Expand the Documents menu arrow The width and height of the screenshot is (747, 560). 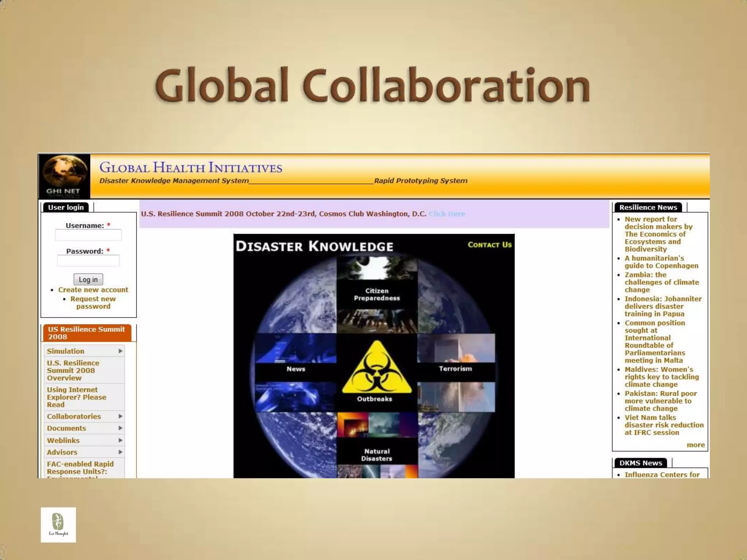click(x=120, y=428)
